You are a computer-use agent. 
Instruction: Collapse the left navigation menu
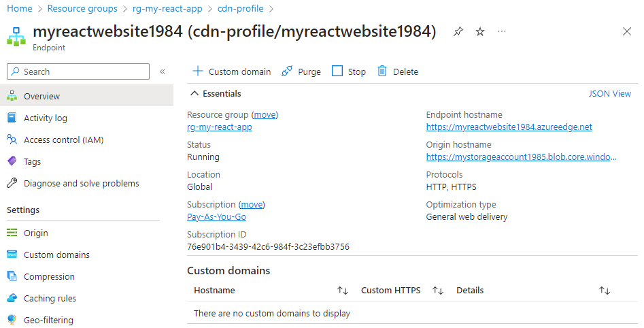[x=163, y=71]
